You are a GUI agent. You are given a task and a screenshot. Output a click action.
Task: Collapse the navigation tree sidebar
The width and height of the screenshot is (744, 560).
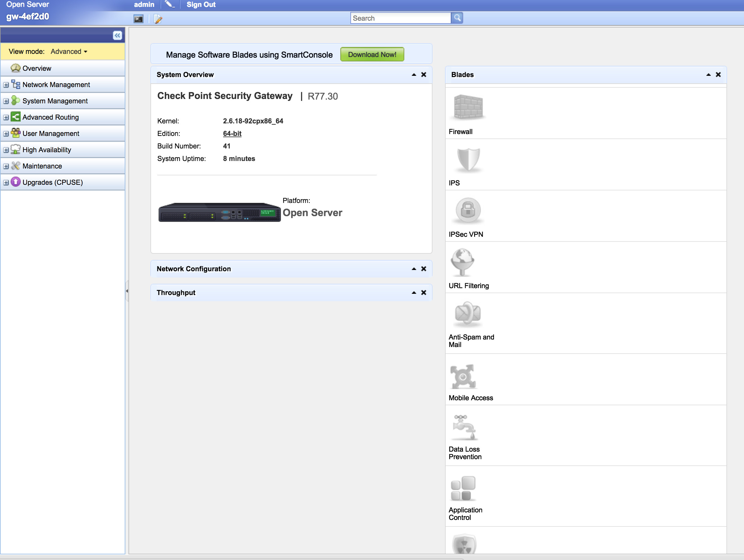pos(118,35)
